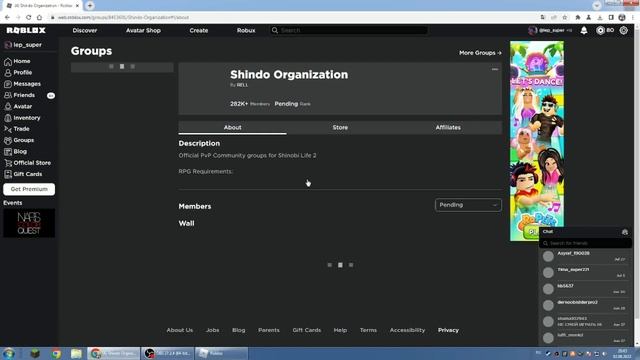Open file explorer in taskbar
Viewport: 640px width, 360px height.
pos(76,353)
